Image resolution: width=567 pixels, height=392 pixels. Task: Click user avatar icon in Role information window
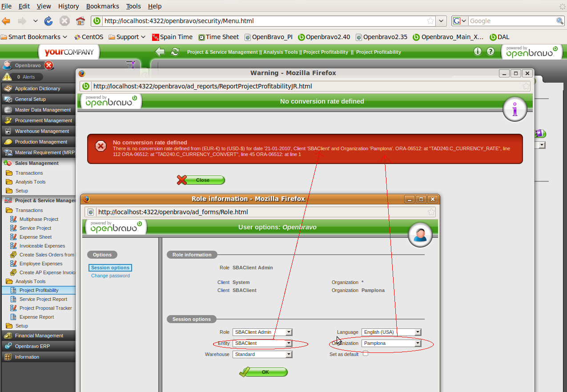coord(420,234)
